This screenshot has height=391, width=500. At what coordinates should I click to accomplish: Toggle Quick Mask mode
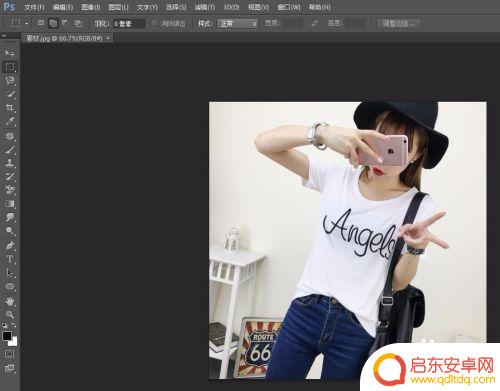(x=9, y=354)
